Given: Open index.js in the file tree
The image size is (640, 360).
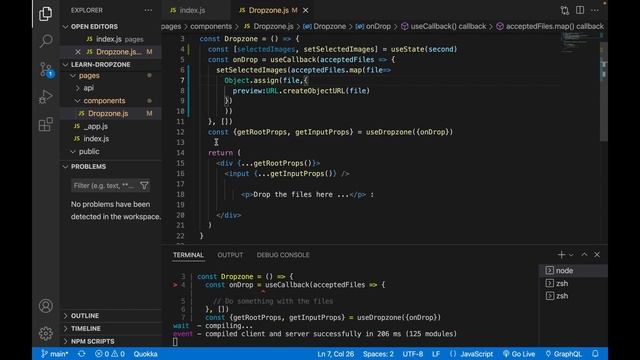Looking at the screenshot, I should point(111,139).
